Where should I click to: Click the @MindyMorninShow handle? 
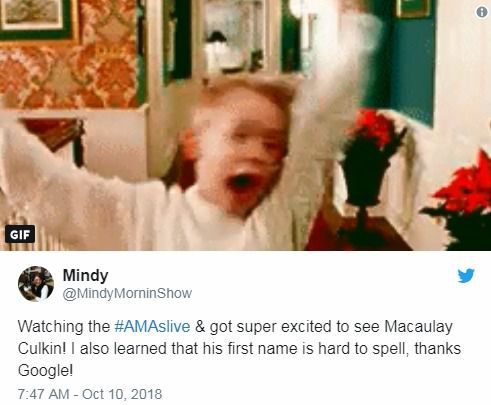coord(127,293)
